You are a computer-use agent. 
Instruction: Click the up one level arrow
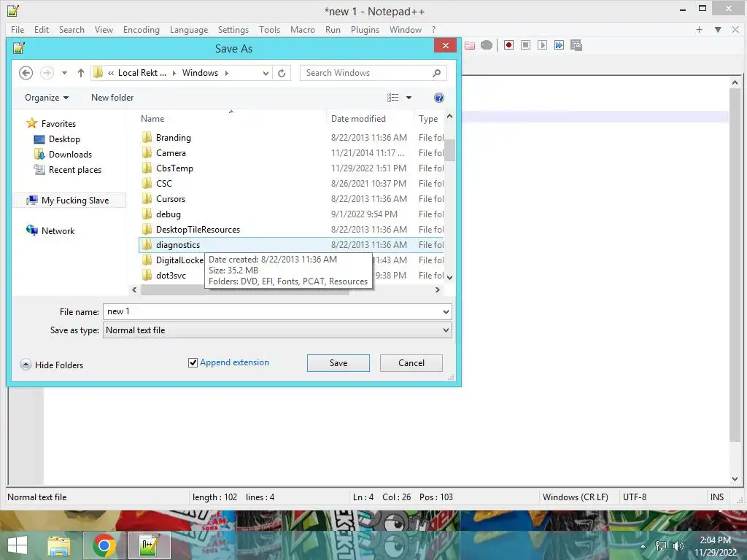(80, 73)
